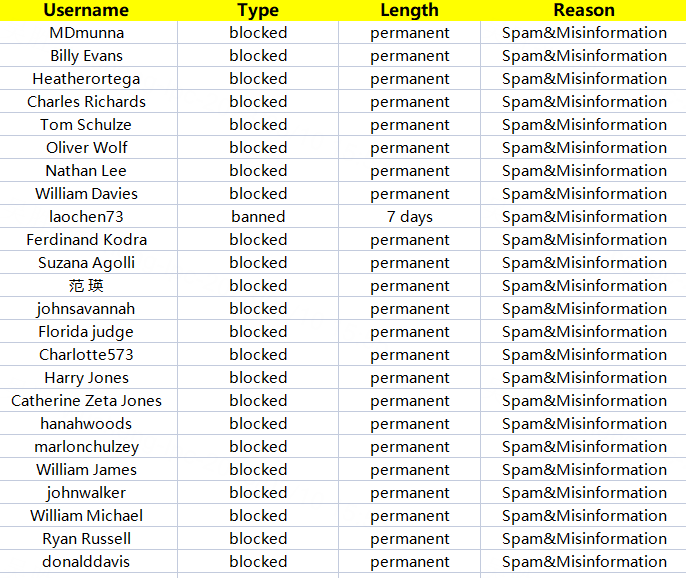Select Ryan Russell's Spam&Misinformation reason cell
Viewport: 686px width, 578px height.
pos(584,539)
